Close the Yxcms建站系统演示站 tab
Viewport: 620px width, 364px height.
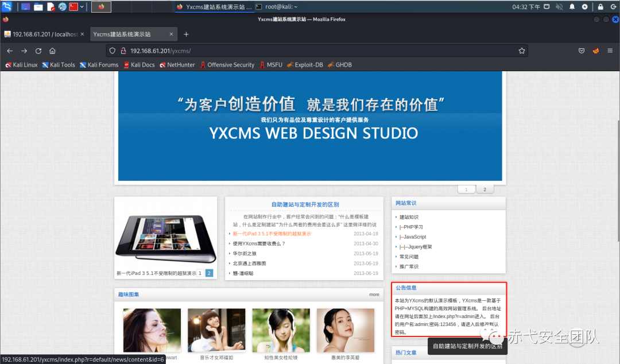click(x=171, y=34)
